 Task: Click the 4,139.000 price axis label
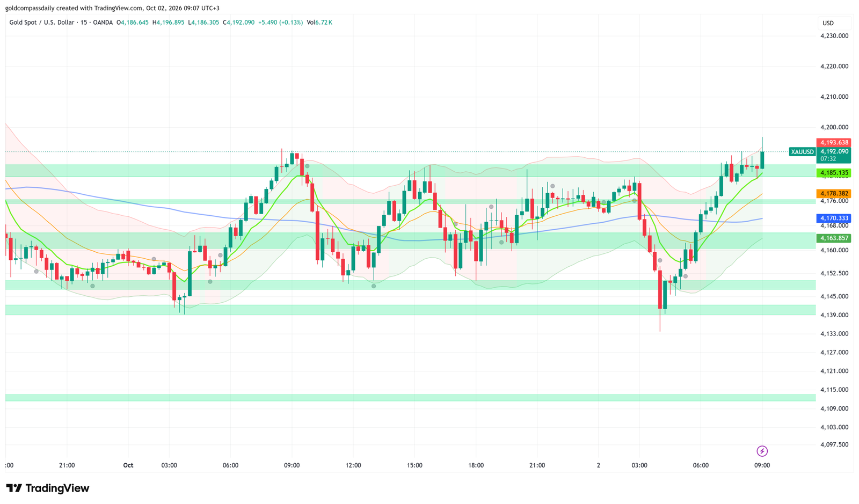click(834, 315)
